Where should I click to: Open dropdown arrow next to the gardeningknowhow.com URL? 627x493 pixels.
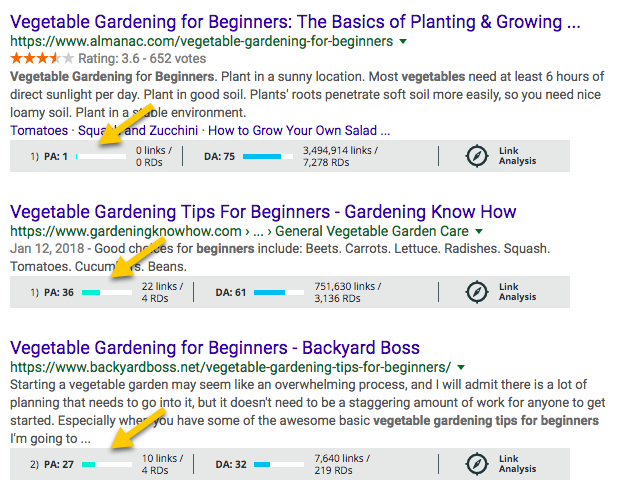pyautogui.click(x=479, y=231)
